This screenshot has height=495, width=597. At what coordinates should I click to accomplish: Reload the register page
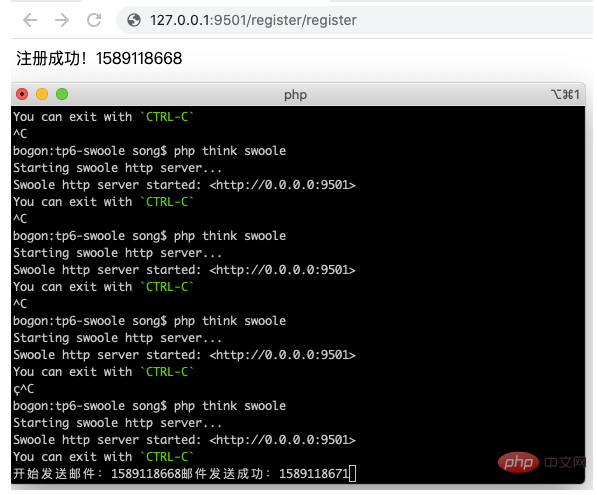pyautogui.click(x=94, y=20)
